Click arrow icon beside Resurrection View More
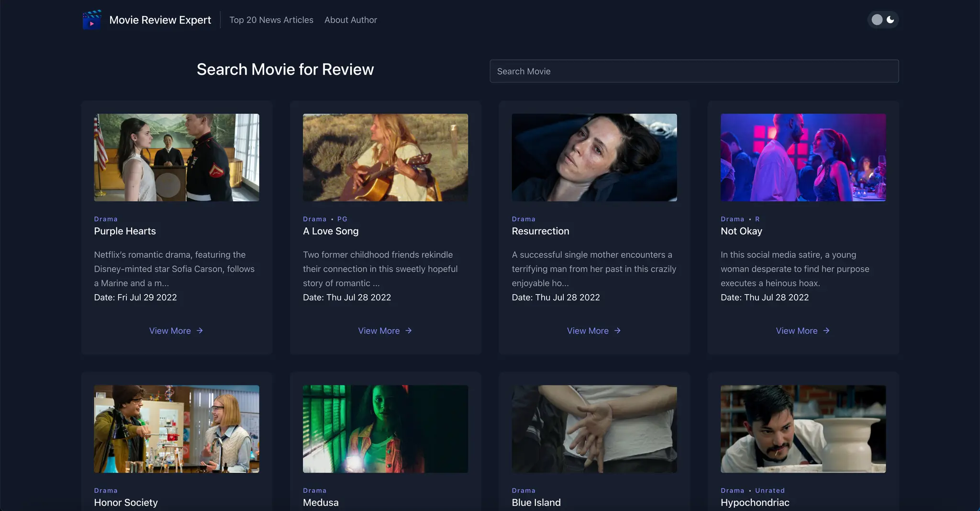 point(617,331)
